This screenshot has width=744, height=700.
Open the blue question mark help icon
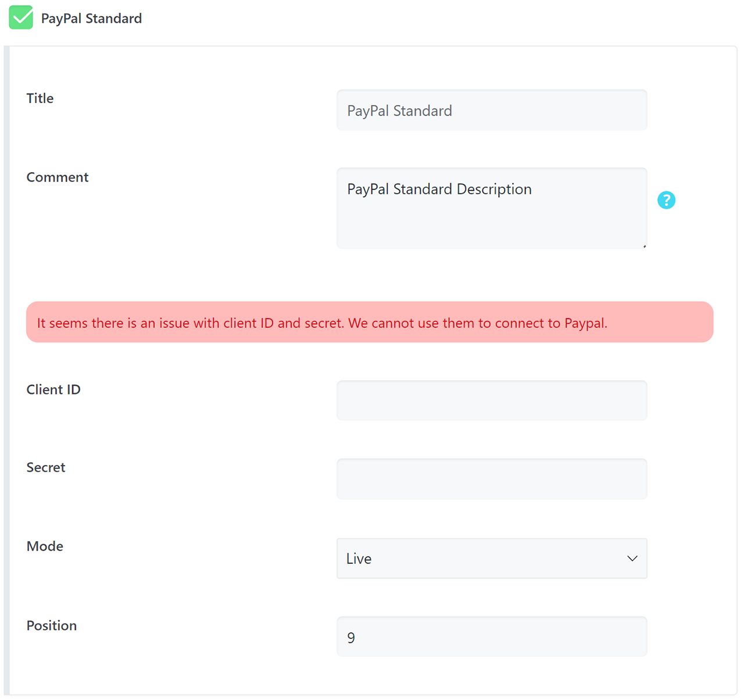pyautogui.click(x=666, y=200)
